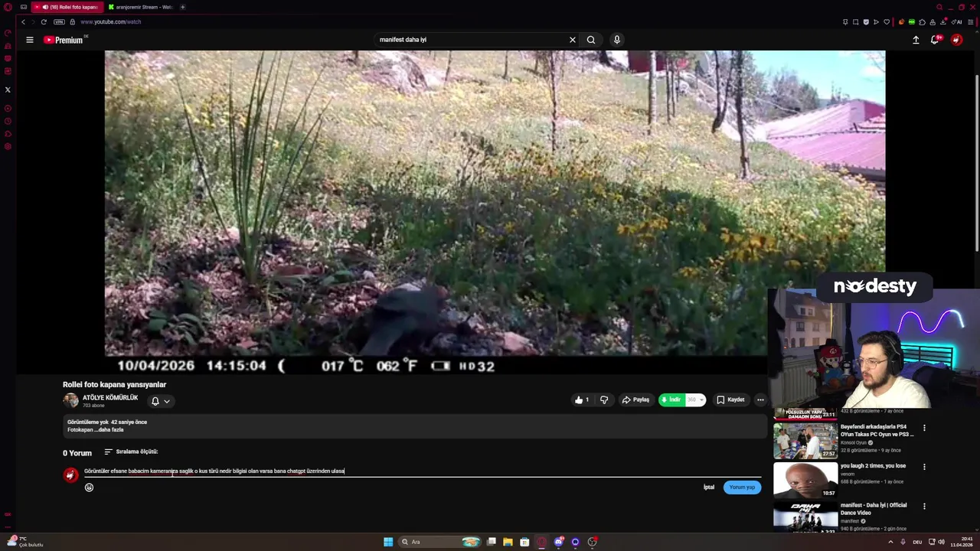
Task: Open Discord from the taskbar
Action: (x=559, y=542)
